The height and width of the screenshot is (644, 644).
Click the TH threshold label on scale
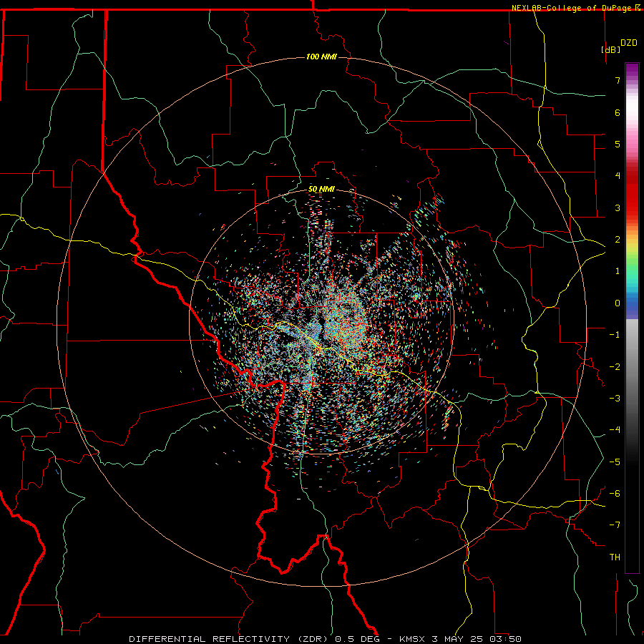615,557
